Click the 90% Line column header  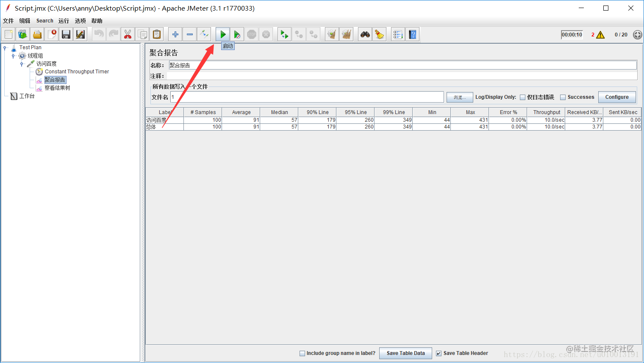coord(317,112)
